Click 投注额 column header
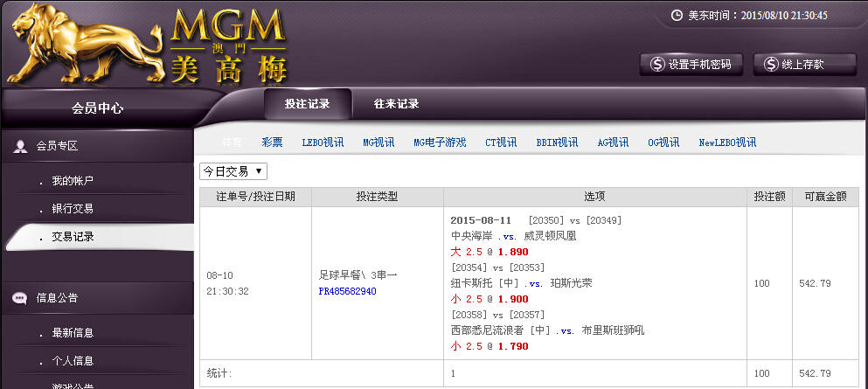This screenshot has height=389, width=868. click(769, 197)
